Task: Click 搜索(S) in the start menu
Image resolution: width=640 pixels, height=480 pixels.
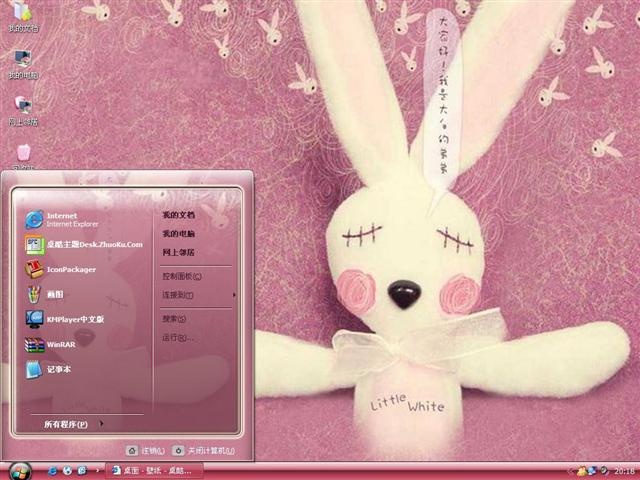Action: 174,319
